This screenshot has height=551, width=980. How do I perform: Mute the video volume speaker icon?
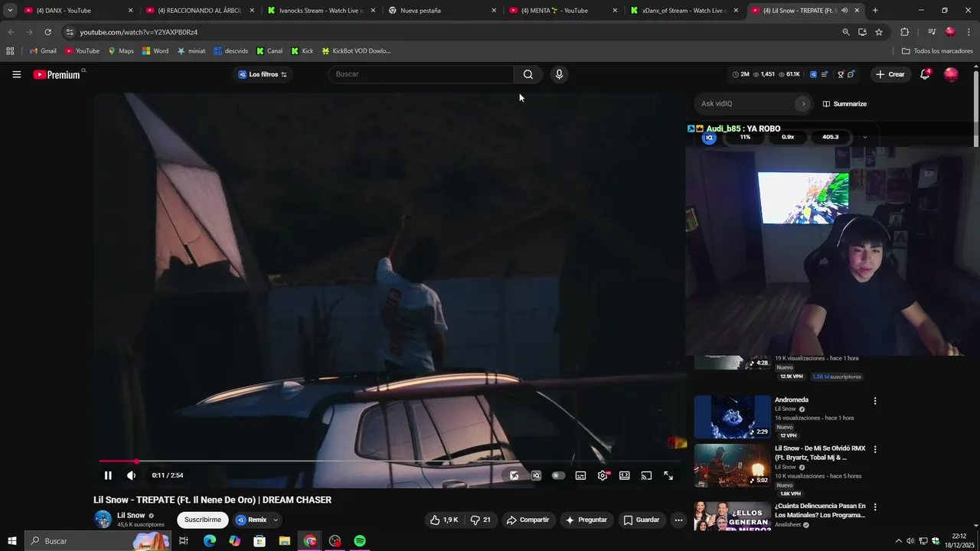[x=131, y=475]
